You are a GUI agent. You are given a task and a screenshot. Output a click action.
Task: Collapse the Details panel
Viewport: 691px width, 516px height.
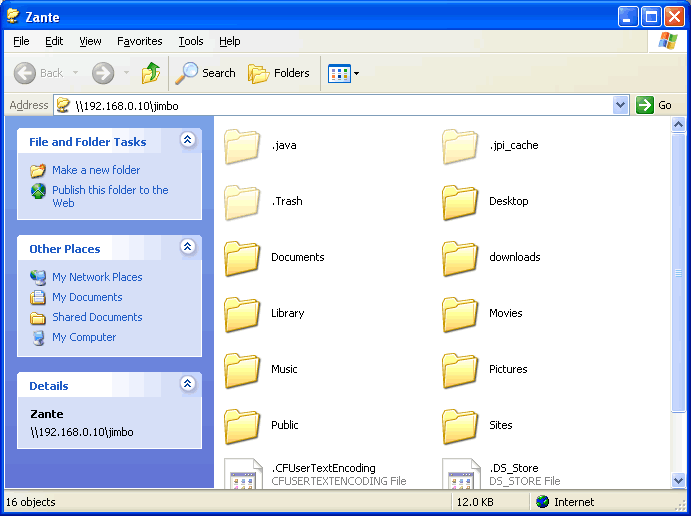[x=187, y=384]
